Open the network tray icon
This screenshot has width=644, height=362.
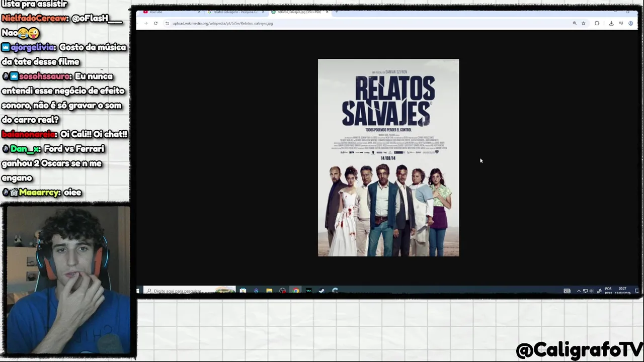pos(585,291)
